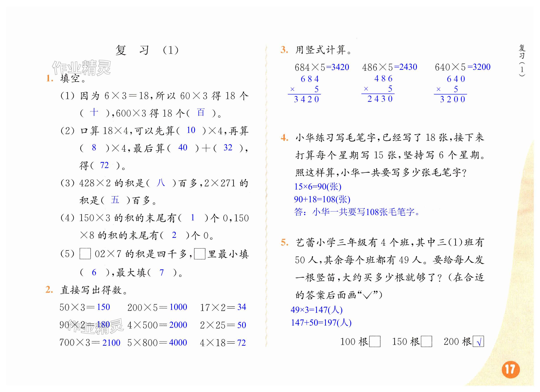Image resolution: width=540 pixels, height=392 pixels.
Task: Tick the empty box after 100 根
Action: pyautogui.click(x=375, y=341)
